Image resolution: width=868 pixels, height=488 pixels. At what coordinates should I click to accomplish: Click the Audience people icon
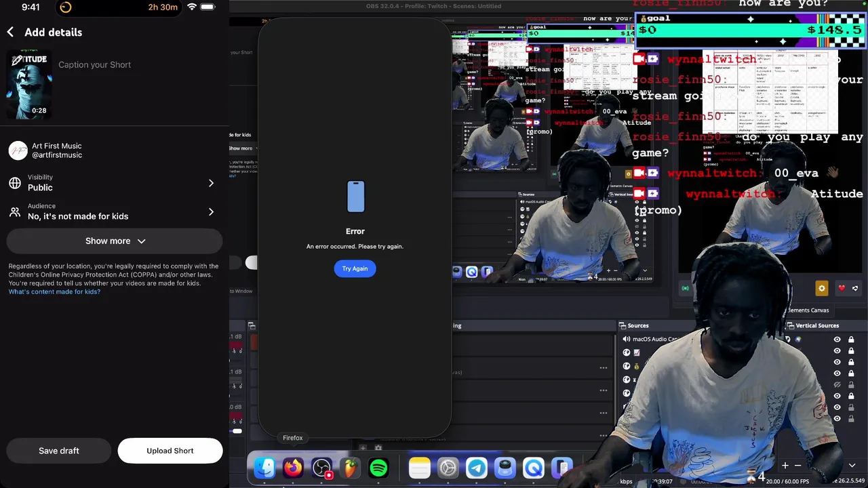[x=15, y=211]
